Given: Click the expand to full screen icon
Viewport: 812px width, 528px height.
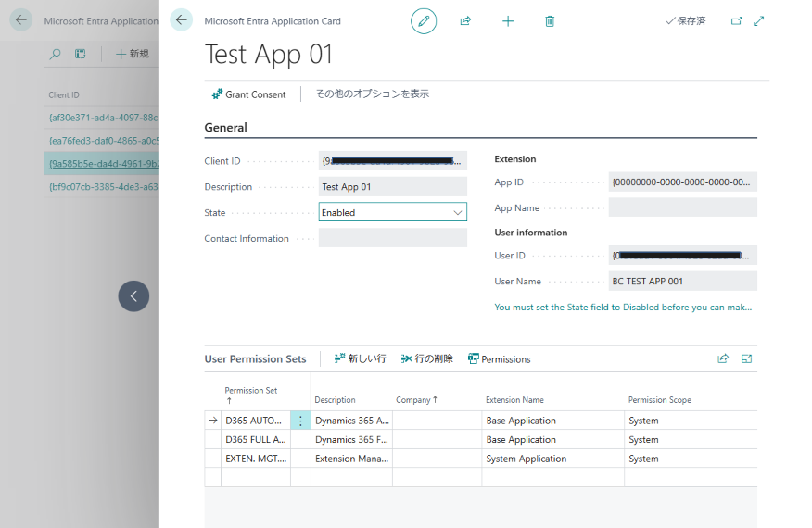Looking at the screenshot, I should tap(758, 21).
